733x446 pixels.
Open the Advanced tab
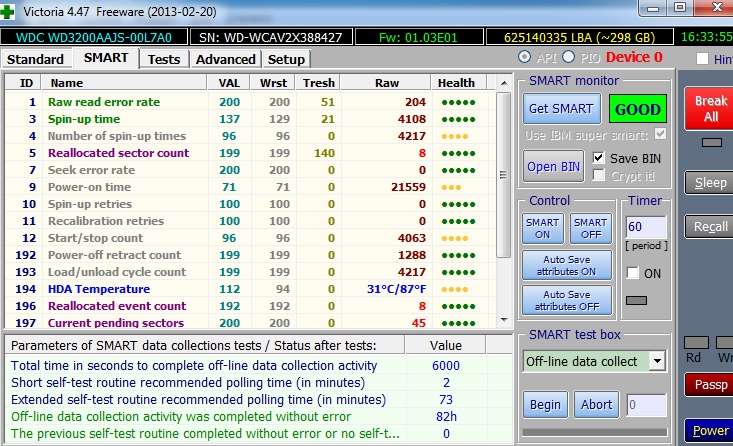pos(225,59)
